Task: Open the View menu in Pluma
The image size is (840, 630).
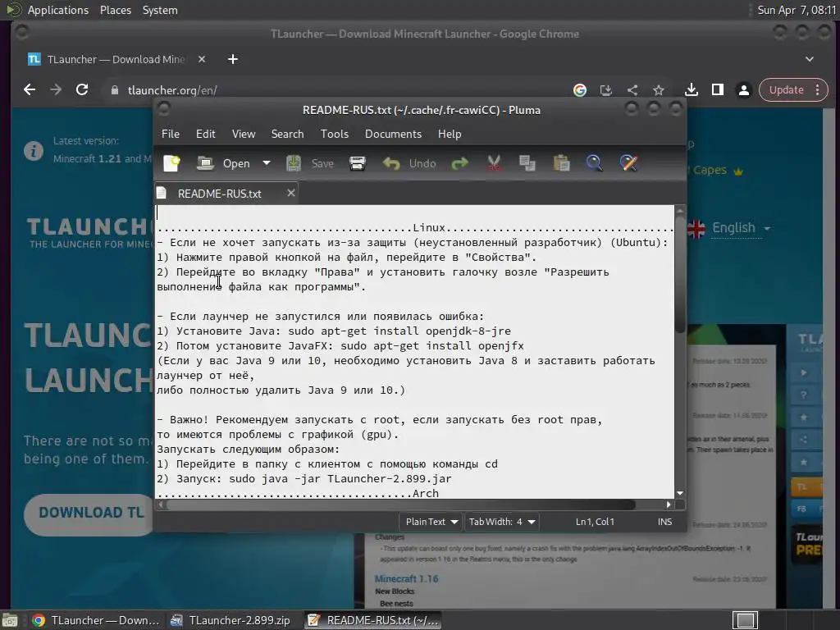Action: [243, 134]
